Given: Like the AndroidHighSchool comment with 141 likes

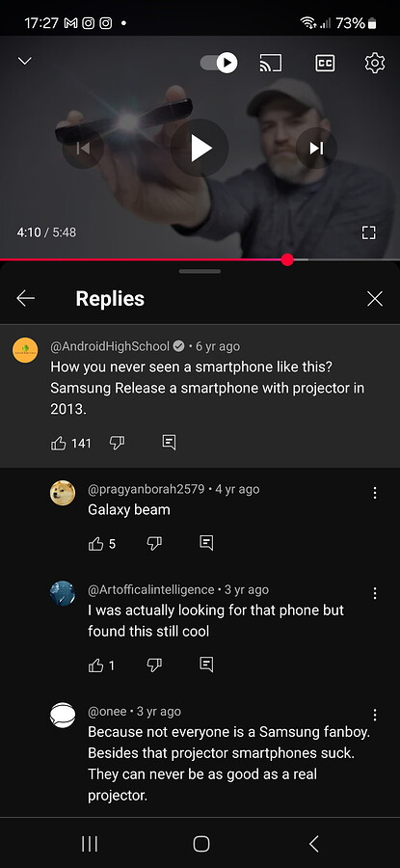Looking at the screenshot, I should point(58,443).
